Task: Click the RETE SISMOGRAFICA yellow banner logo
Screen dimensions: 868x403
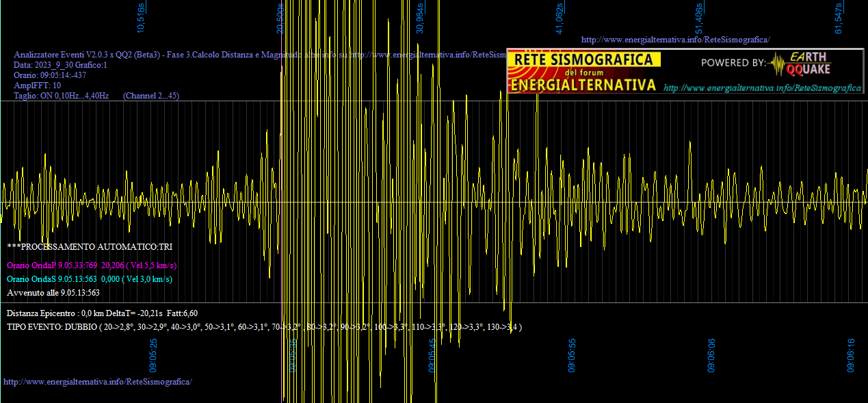Action: (584, 60)
